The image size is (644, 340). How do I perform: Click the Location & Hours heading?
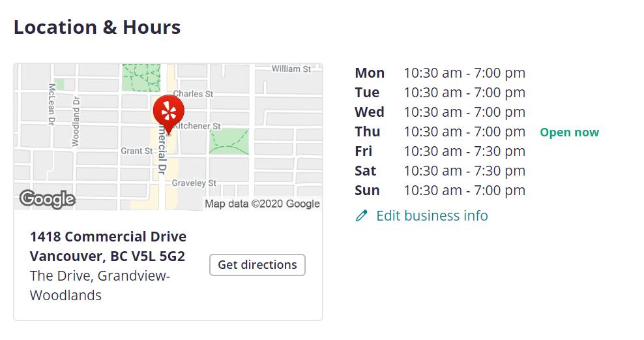click(x=97, y=27)
